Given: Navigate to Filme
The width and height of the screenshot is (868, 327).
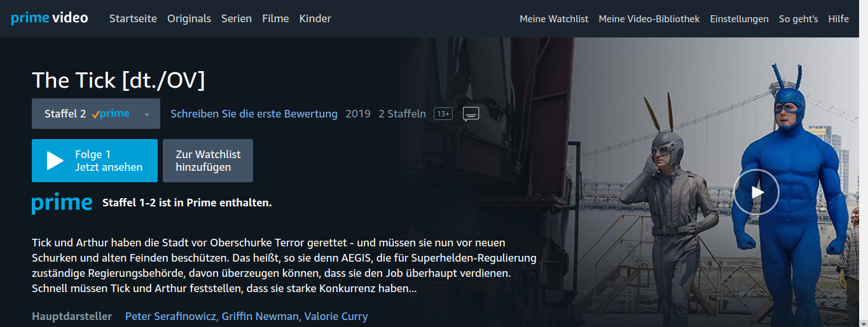Looking at the screenshot, I should 275,18.
